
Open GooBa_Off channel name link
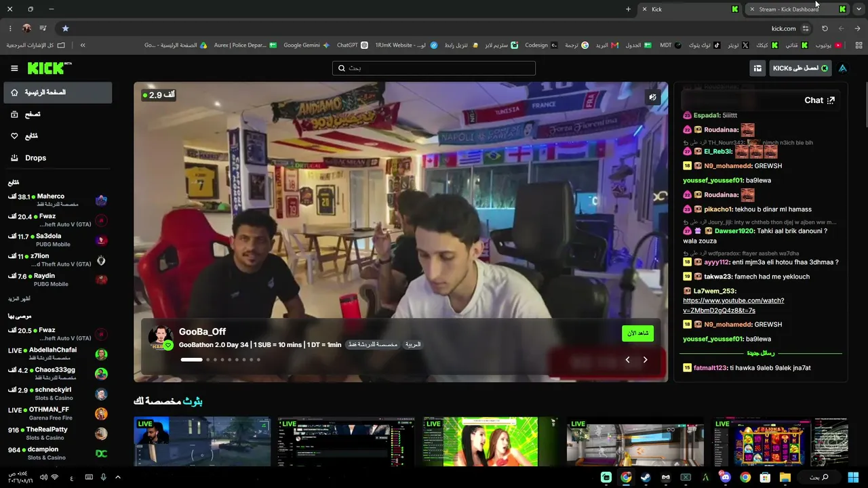[202, 331]
